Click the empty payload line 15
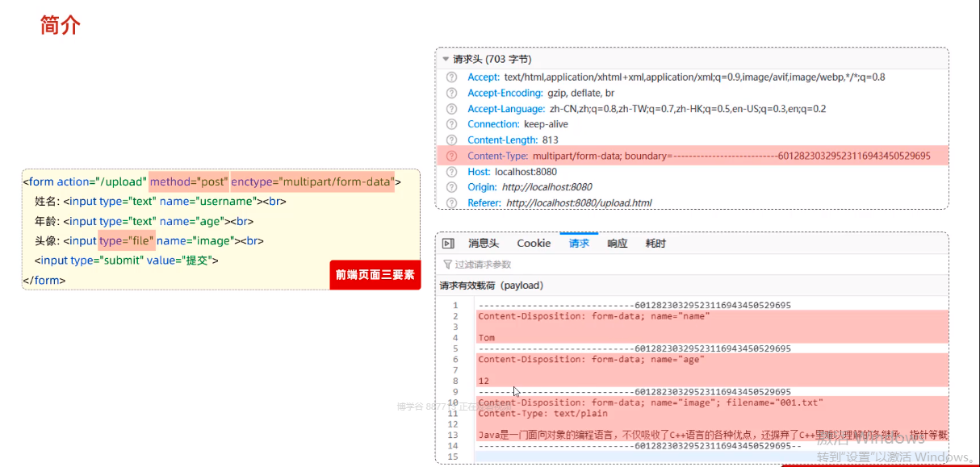Screen dimensions: 980x467 click(x=710, y=457)
